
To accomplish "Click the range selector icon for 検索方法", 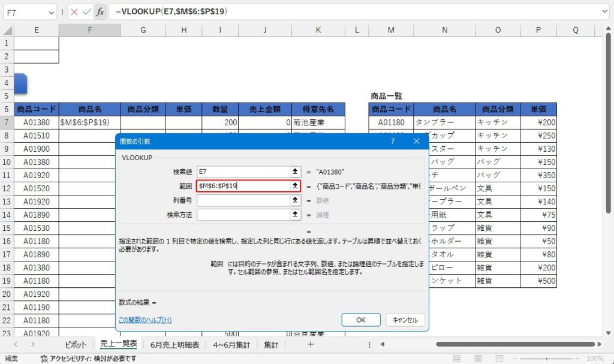I will 294,214.
